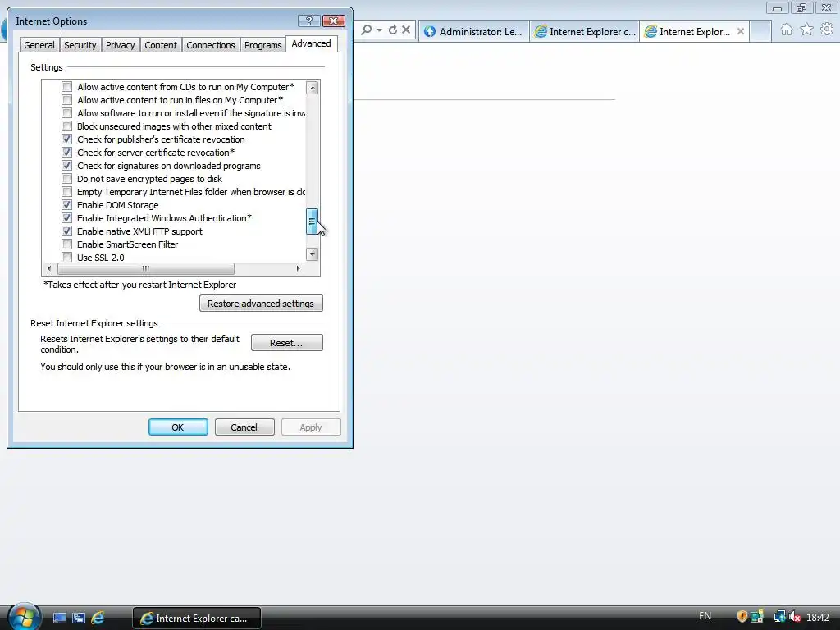Screen dimensions: 840x630
Task: Confirm dialog with OK button
Action: click(178, 427)
